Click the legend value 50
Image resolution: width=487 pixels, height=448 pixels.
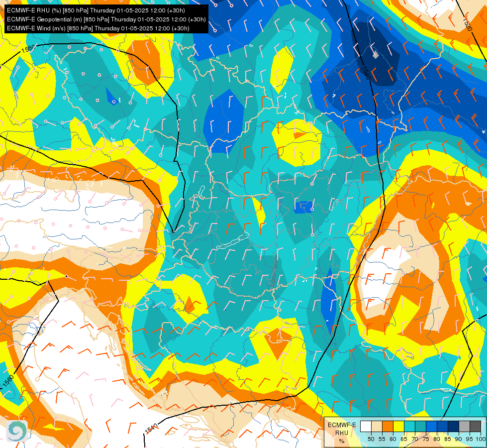(x=371, y=439)
